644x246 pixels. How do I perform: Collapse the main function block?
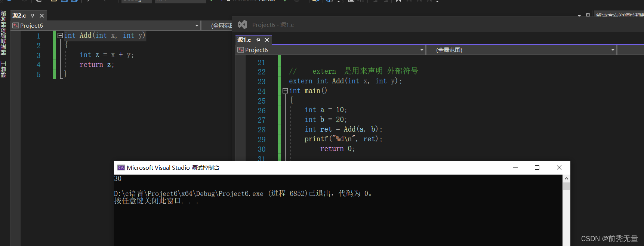(x=285, y=91)
